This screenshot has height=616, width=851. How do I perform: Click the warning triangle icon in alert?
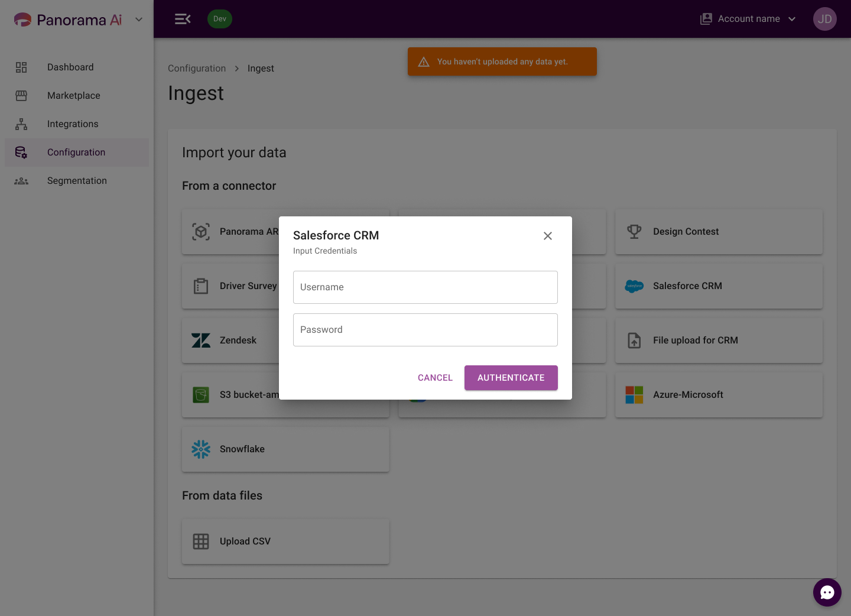point(424,61)
